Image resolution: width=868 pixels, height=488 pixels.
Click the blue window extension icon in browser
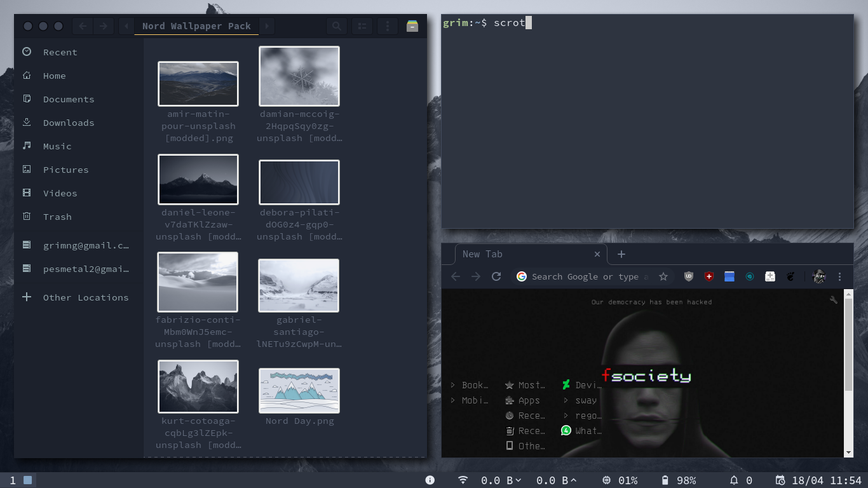[729, 276]
